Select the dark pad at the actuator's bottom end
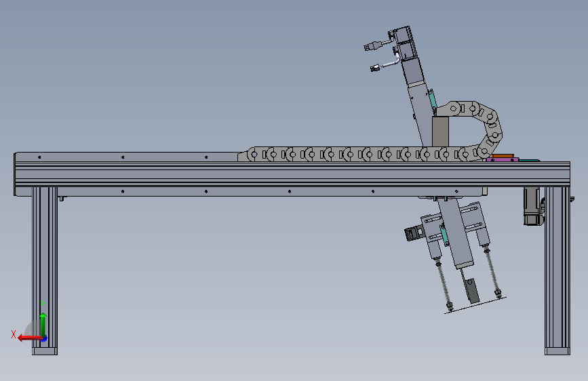Screen dimensions: 588x381 coord(473,291)
